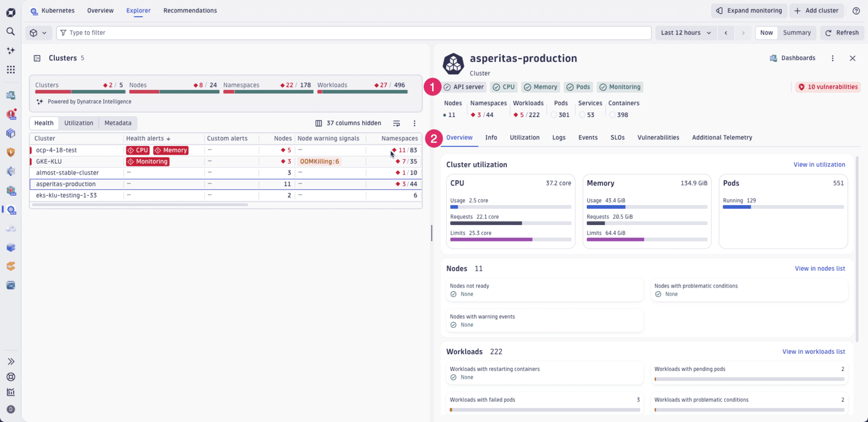Image resolution: width=868 pixels, height=422 pixels.
Task: Go to previous timeframe arrow
Action: (x=726, y=33)
